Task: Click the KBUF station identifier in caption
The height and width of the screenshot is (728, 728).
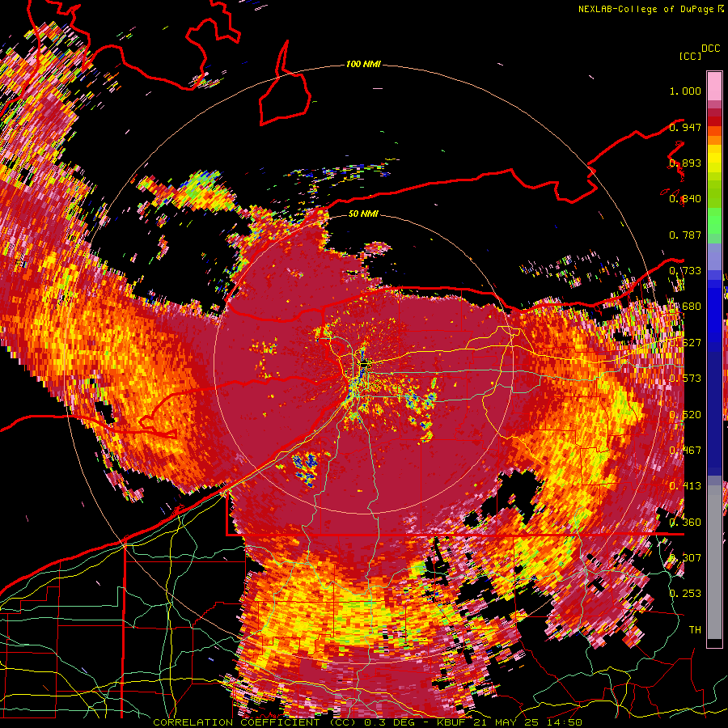Action: pyautogui.click(x=451, y=722)
